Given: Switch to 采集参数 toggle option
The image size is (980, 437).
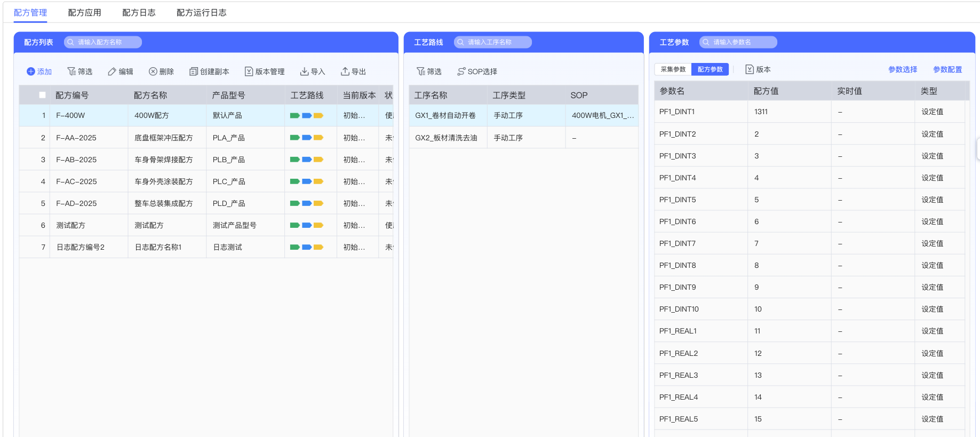Looking at the screenshot, I should pos(673,69).
